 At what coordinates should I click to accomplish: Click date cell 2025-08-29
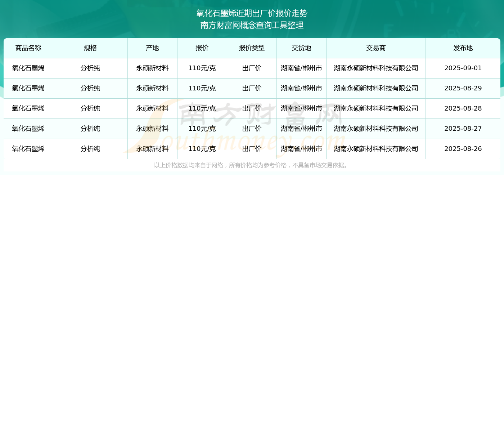pos(463,88)
